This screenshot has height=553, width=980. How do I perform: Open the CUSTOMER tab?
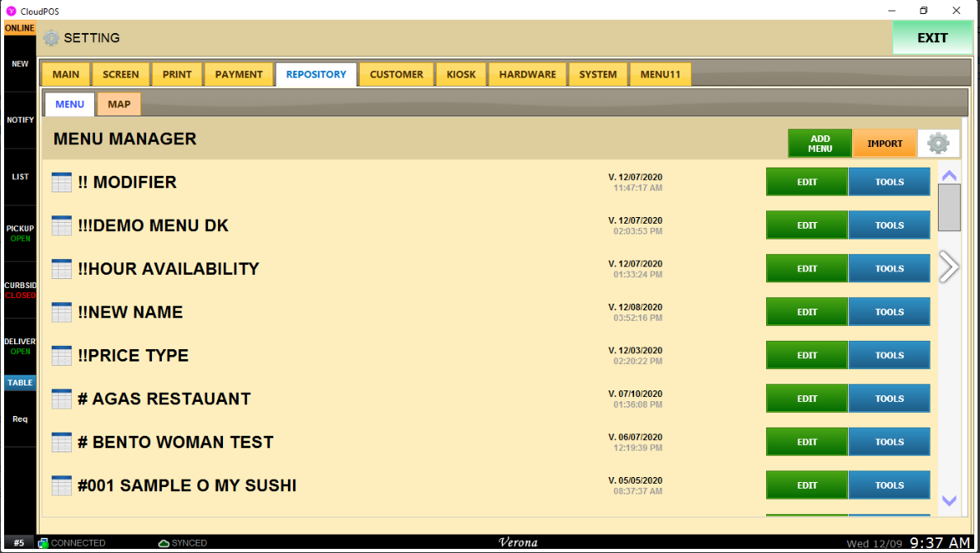point(396,74)
